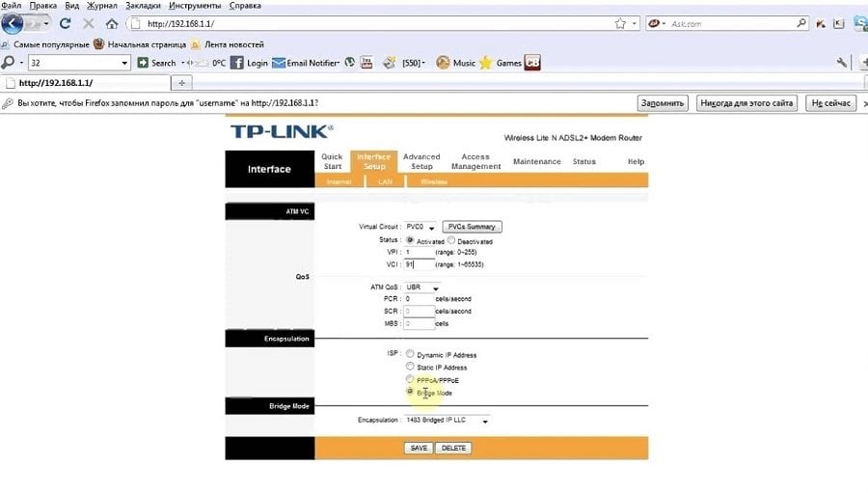Open the Файл menu
Image resolution: width=868 pixels, height=493 pixels.
(11, 6)
